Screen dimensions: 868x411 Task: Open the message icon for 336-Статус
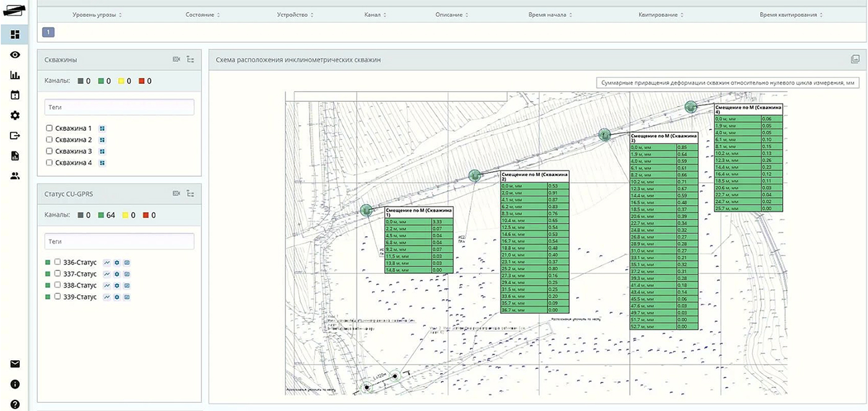click(x=126, y=263)
